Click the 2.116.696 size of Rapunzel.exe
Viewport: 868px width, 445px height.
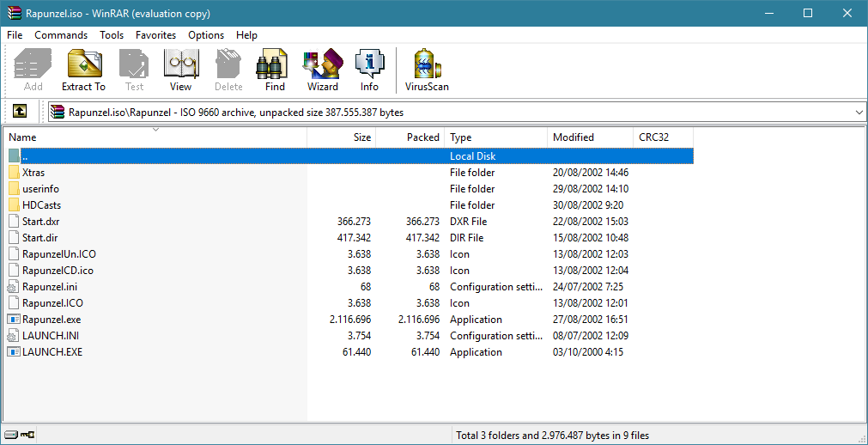tap(349, 320)
